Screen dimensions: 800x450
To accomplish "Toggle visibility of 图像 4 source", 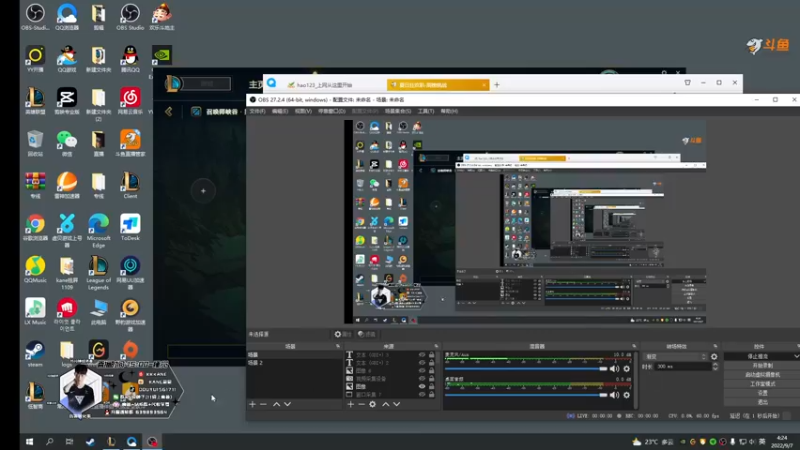I will pyautogui.click(x=422, y=370).
